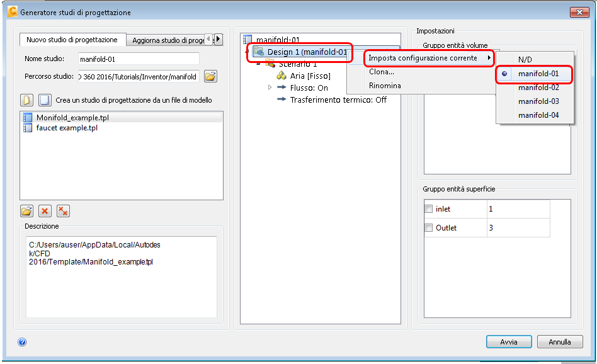The image size is (597, 364).
Task: Click the Design 1 node icon
Action: pyautogui.click(x=259, y=52)
